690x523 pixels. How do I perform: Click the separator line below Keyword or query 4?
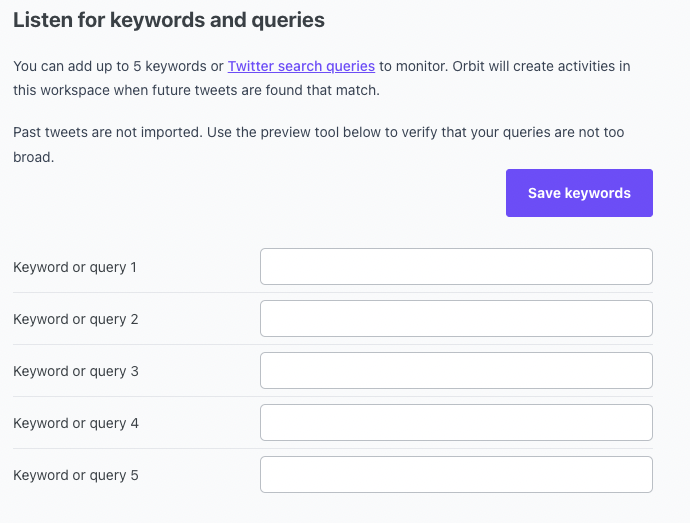130,449
